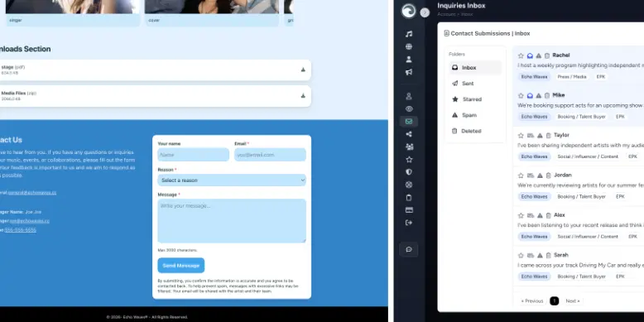644x322 pixels.
Task: Star Alex's message
Action: [x=521, y=215]
